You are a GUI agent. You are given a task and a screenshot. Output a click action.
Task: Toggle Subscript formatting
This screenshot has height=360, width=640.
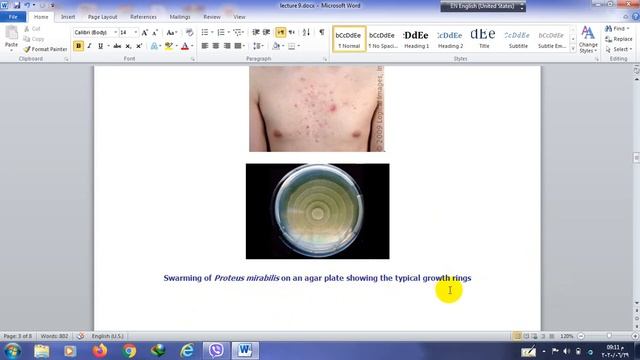coord(128,46)
